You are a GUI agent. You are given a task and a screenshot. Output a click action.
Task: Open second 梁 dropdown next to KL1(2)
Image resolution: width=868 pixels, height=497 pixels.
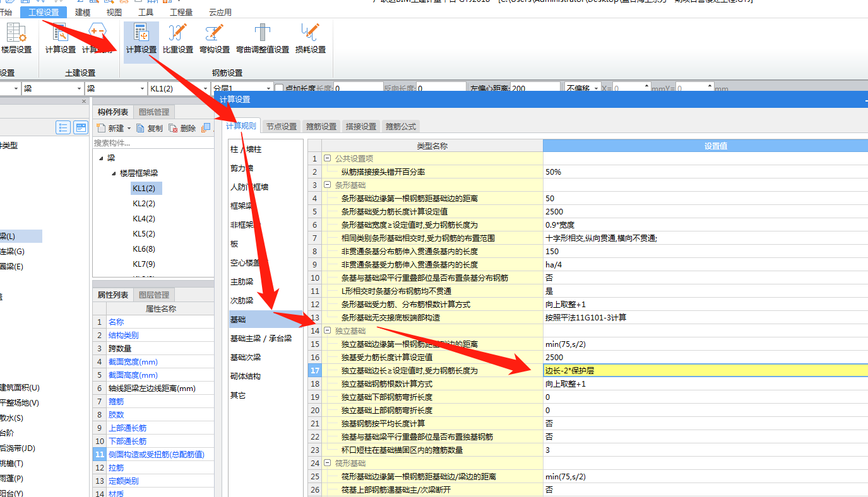tap(142, 89)
